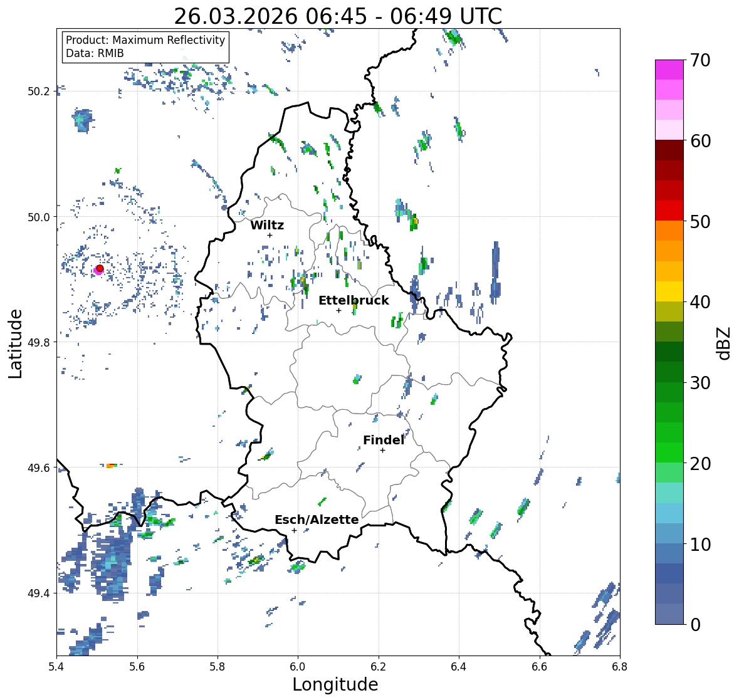739x700 pixels.
Task: Click the Wiltz station cross marker
Action: coord(270,235)
